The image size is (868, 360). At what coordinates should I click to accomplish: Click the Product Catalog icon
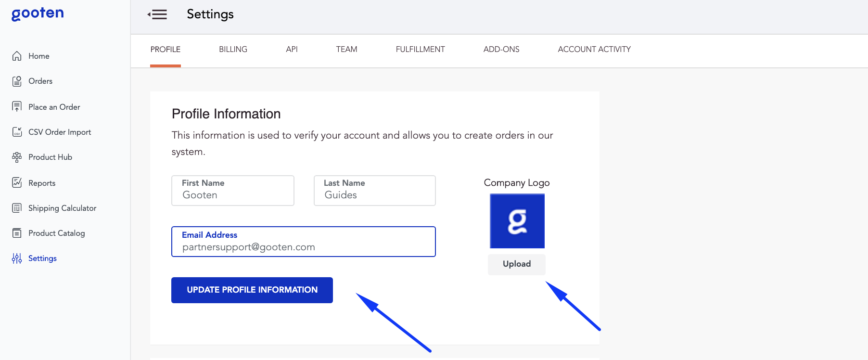tap(17, 233)
